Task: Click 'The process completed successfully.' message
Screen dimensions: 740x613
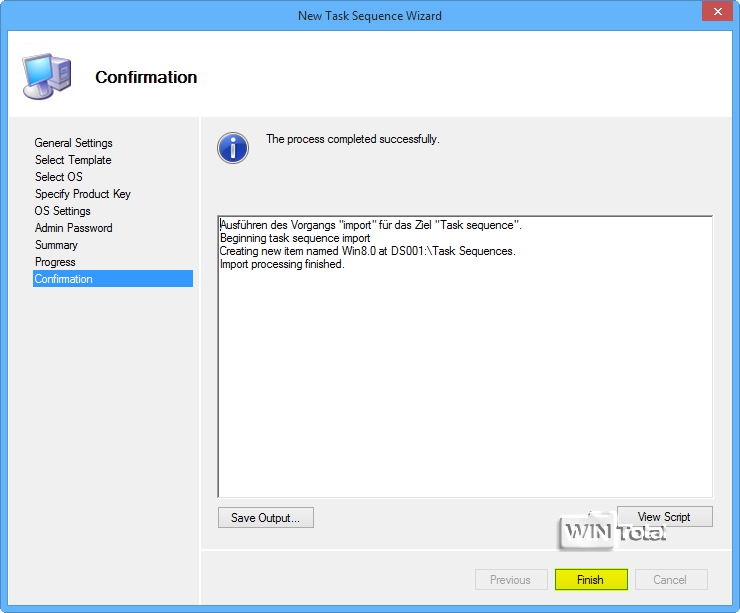Action: click(x=353, y=139)
